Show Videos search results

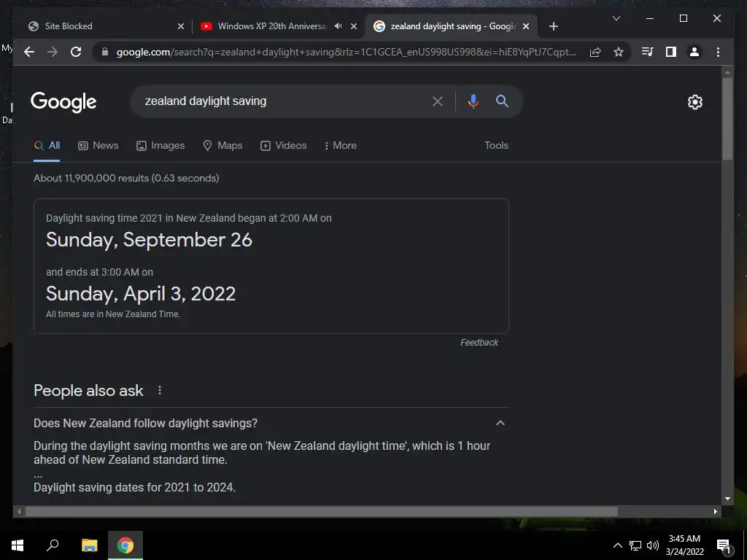click(284, 146)
